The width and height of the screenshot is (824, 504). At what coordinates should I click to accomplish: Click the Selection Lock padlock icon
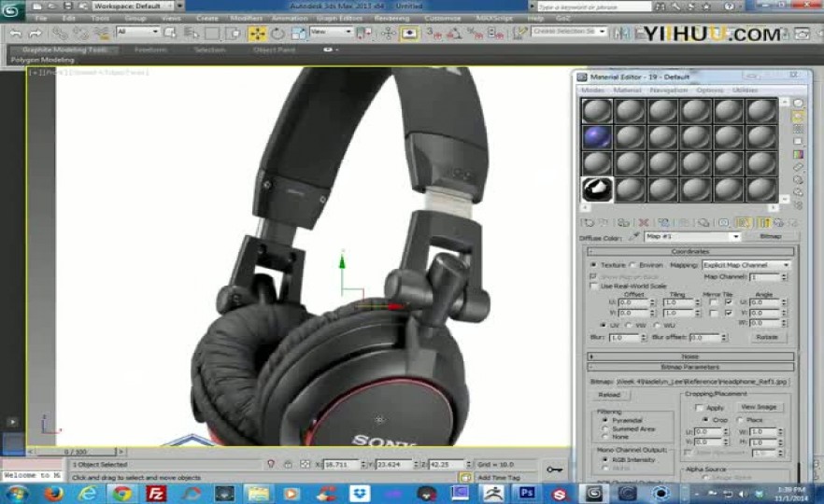point(288,465)
